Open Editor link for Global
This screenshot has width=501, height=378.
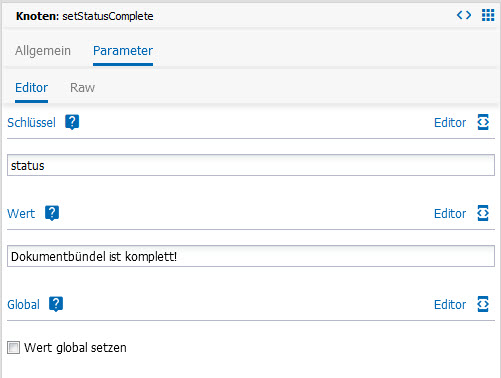point(450,305)
